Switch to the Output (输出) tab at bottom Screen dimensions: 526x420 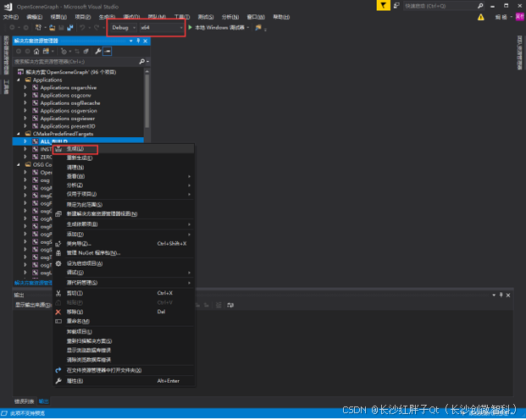point(43,402)
